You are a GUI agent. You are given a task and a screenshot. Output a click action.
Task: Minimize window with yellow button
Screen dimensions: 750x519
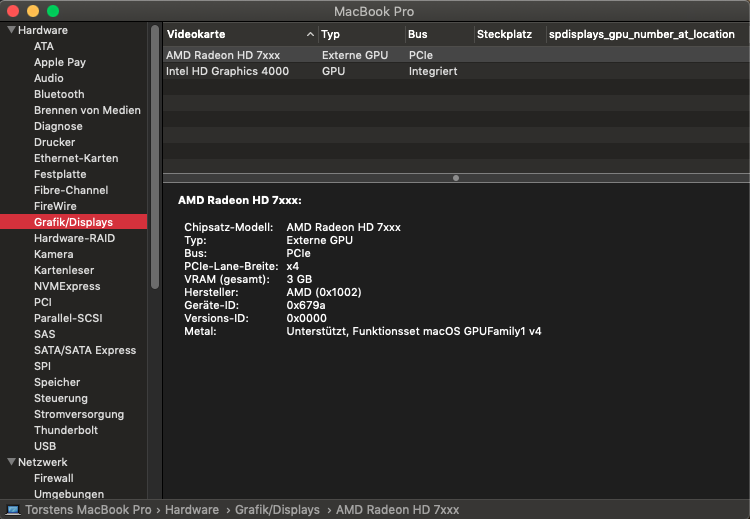(33, 11)
